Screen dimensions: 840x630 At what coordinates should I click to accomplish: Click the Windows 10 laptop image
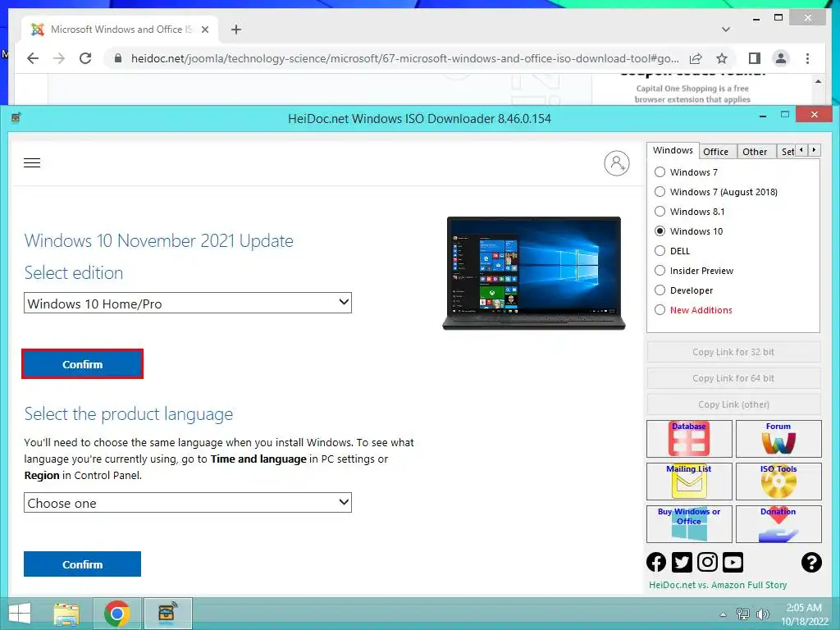coord(533,273)
